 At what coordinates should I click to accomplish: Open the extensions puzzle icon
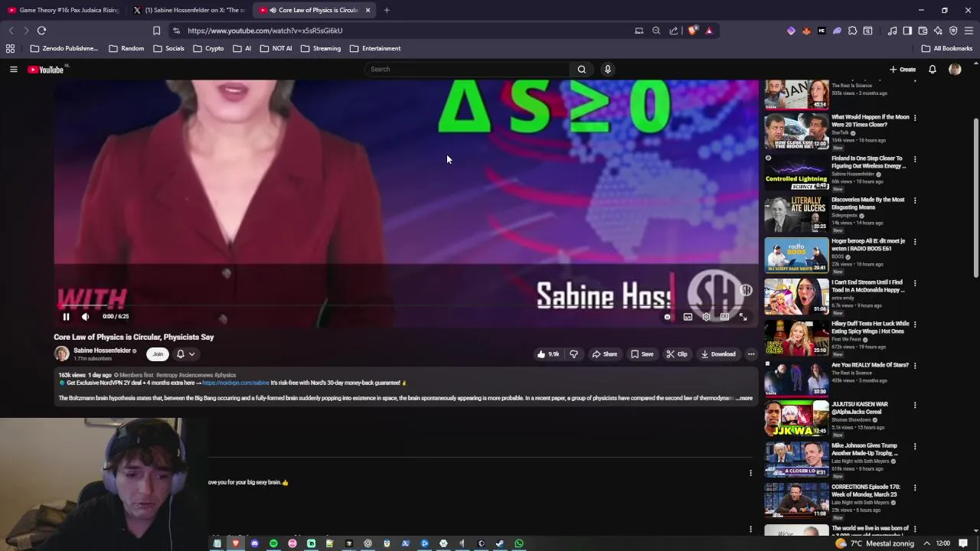852,31
